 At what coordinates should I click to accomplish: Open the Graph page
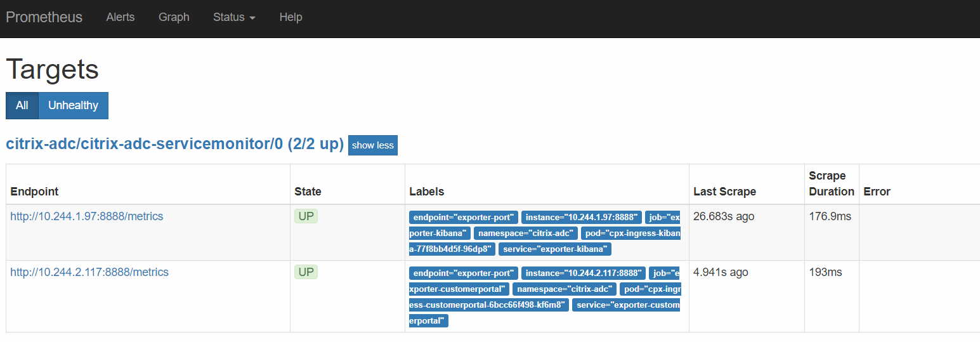coord(174,17)
